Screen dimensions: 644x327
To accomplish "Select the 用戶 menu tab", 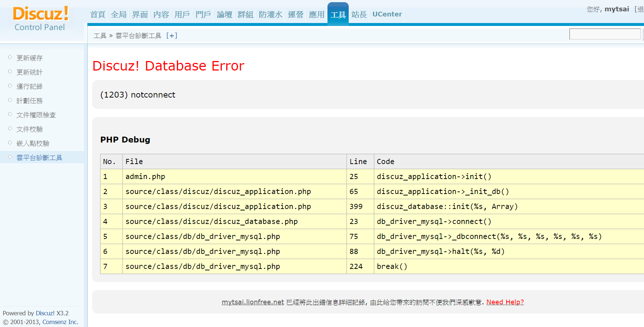I will tap(182, 15).
